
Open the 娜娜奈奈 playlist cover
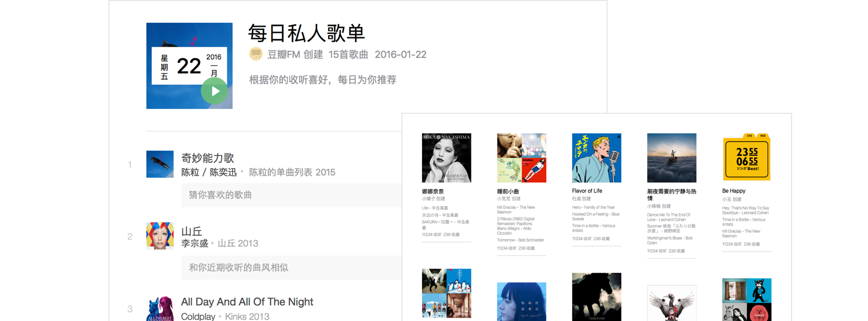tap(446, 158)
